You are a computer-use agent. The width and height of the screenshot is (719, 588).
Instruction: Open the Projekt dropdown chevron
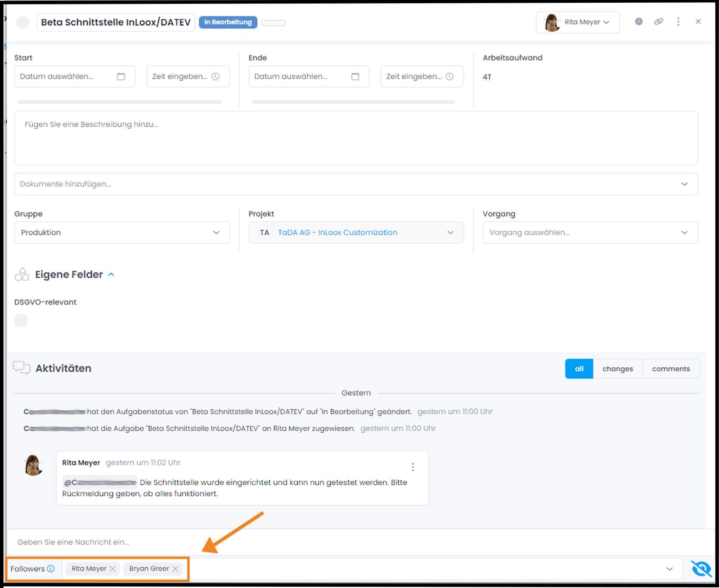pyautogui.click(x=450, y=232)
